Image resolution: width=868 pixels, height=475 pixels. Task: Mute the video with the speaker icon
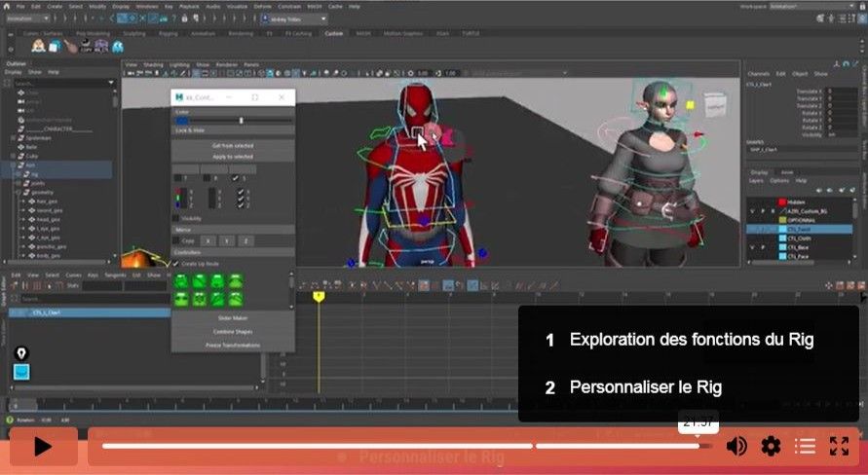point(736,446)
